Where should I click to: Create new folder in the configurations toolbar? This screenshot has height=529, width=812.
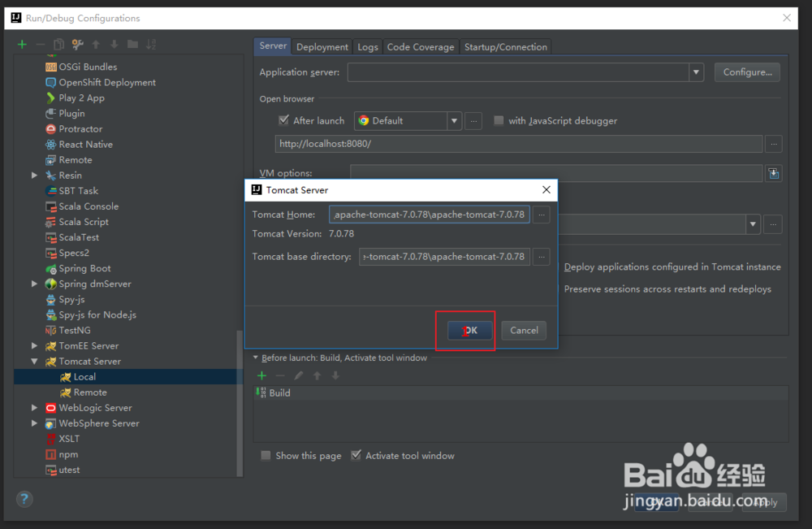132,45
